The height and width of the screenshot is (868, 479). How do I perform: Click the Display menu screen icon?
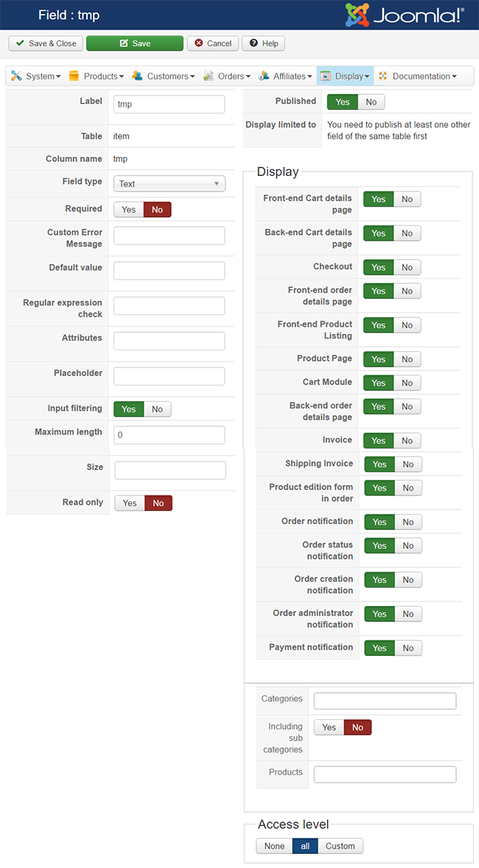pyautogui.click(x=326, y=76)
